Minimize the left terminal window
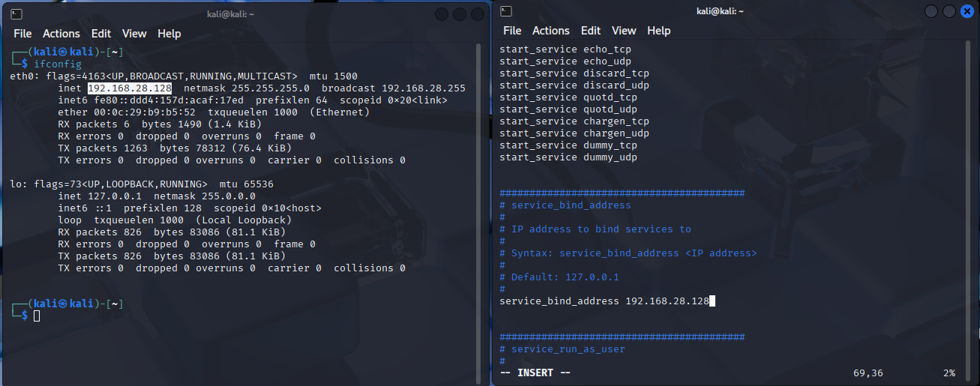 pos(441,14)
